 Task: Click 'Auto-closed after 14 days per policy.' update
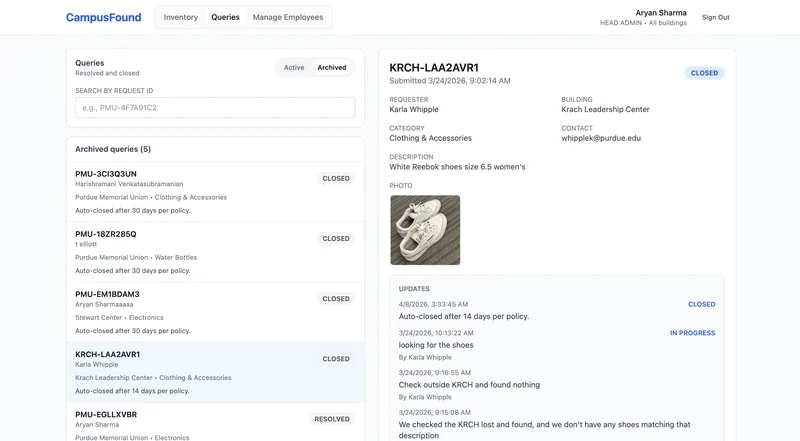464,316
